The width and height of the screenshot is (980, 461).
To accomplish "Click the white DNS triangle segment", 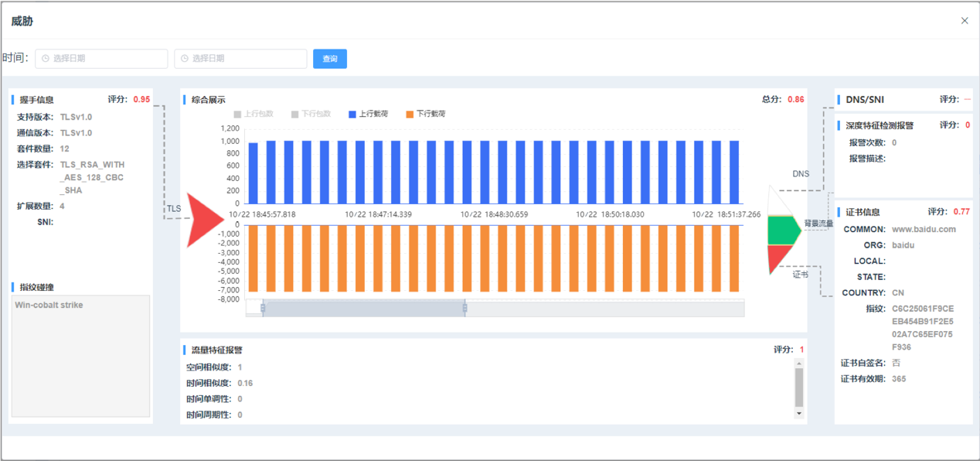I will point(778,202).
